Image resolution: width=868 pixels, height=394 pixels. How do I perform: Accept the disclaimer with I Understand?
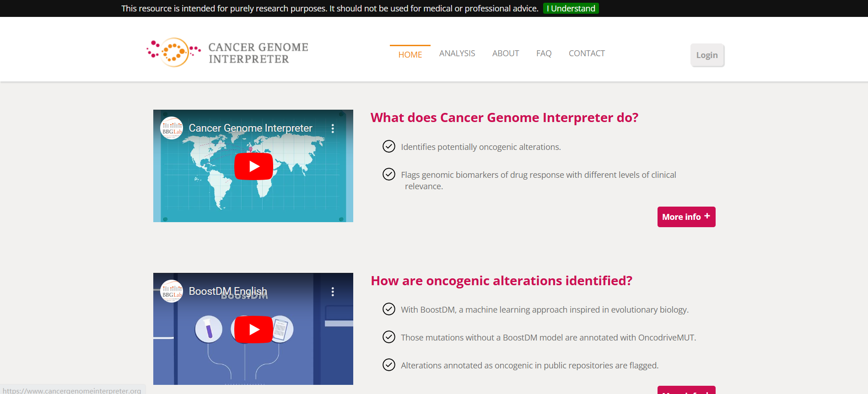(571, 8)
